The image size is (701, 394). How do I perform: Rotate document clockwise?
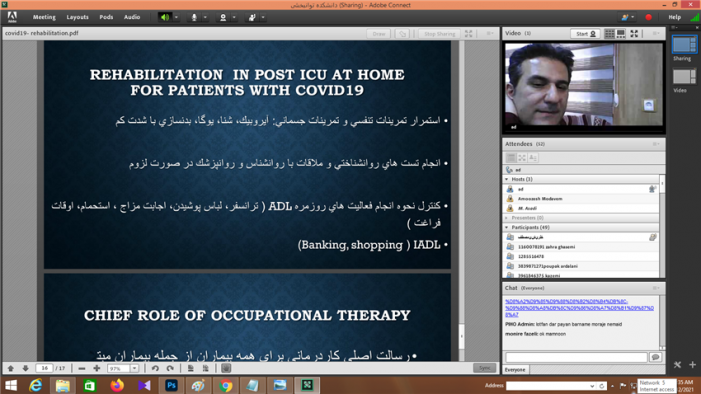pyautogui.click(x=170, y=369)
